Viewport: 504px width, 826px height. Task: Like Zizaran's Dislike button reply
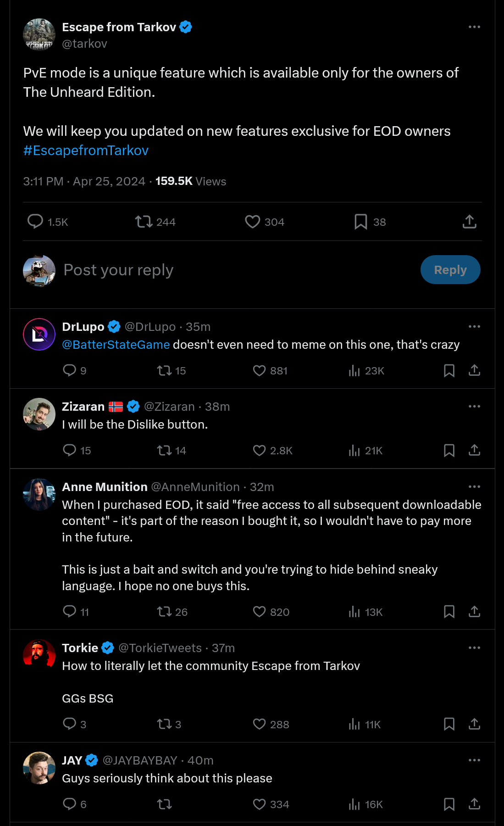pyautogui.click(x=260, y=451)
